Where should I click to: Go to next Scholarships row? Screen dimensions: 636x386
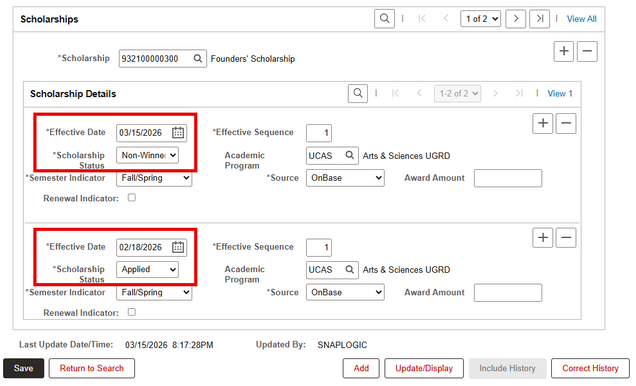click(x=516, y=19)
